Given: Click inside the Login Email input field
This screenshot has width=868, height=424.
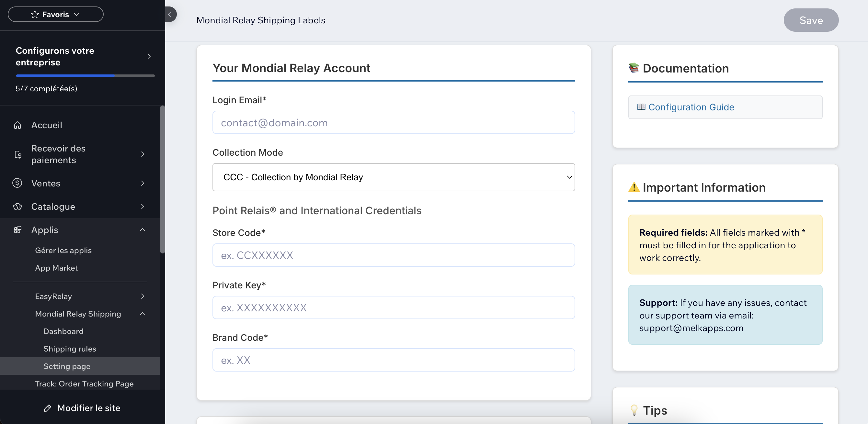Looking at the screenshot, I should [393, 122].
